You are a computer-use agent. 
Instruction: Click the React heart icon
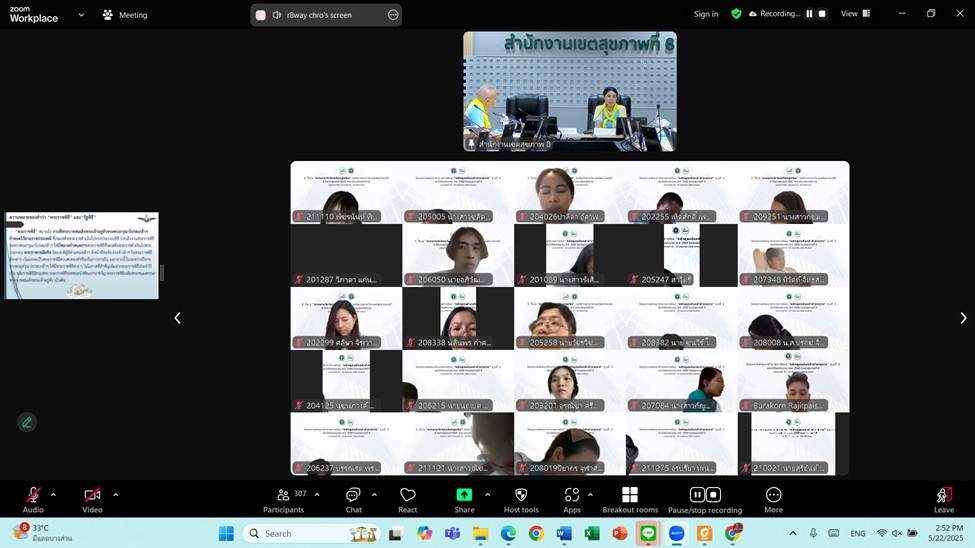click(408, 497)
